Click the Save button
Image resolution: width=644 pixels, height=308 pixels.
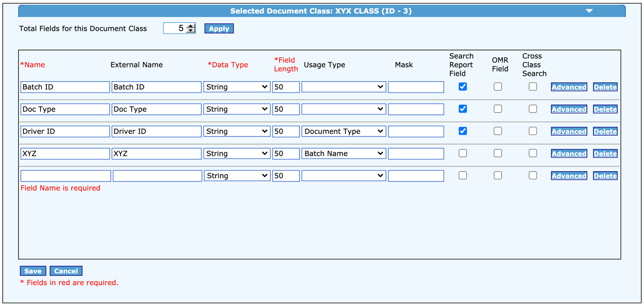pyautogui.click(x=33, y=271)
